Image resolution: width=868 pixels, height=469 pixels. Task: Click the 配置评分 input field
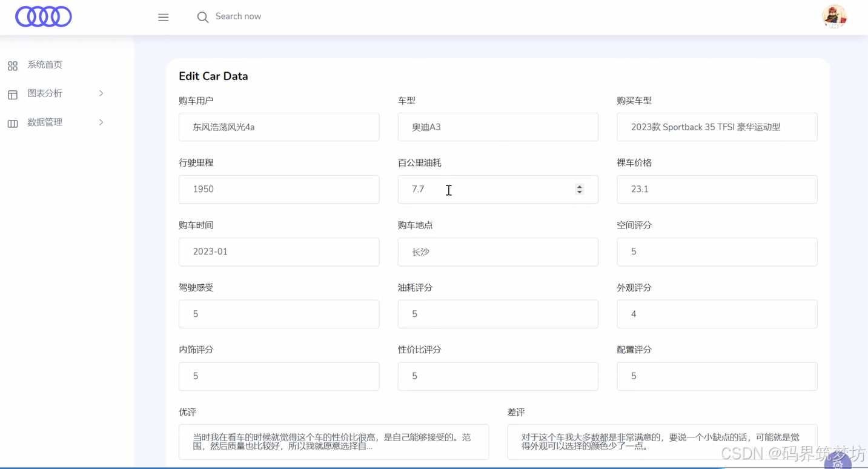tap(717, 376)
